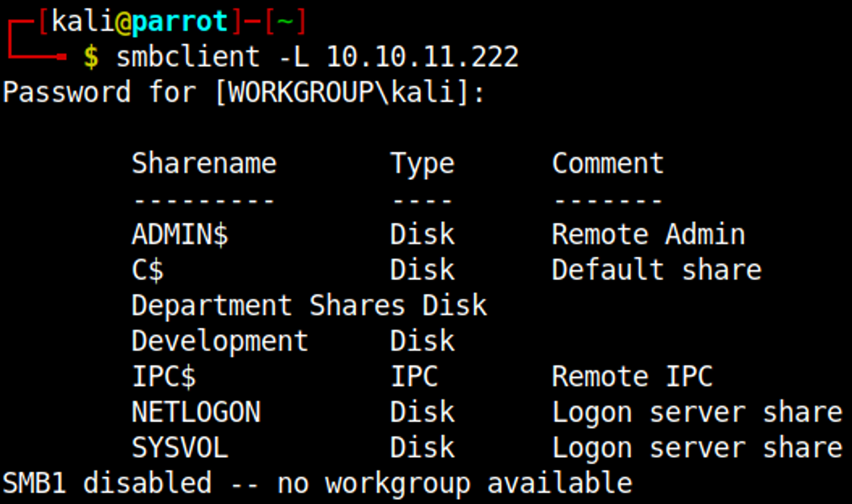Click the Remote Admin comment text
This screenshot has height=504, width=852.
pos(648,235)
